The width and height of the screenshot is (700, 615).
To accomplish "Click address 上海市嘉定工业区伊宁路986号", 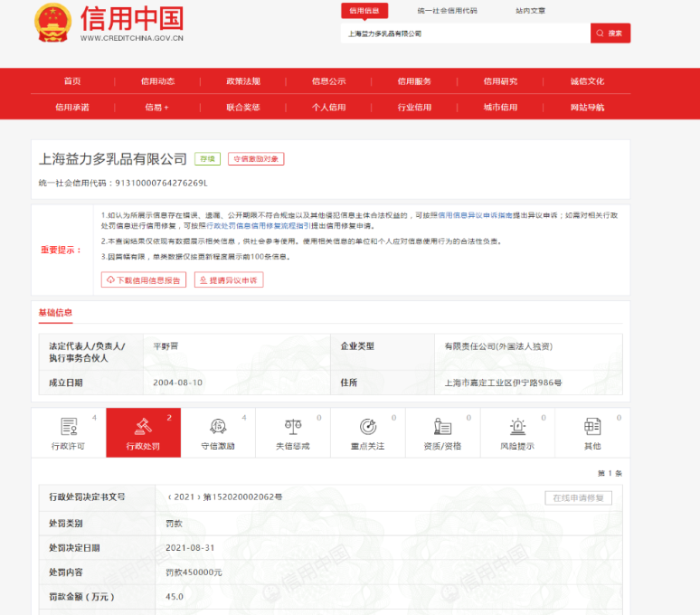I will (x=503, y=383).
